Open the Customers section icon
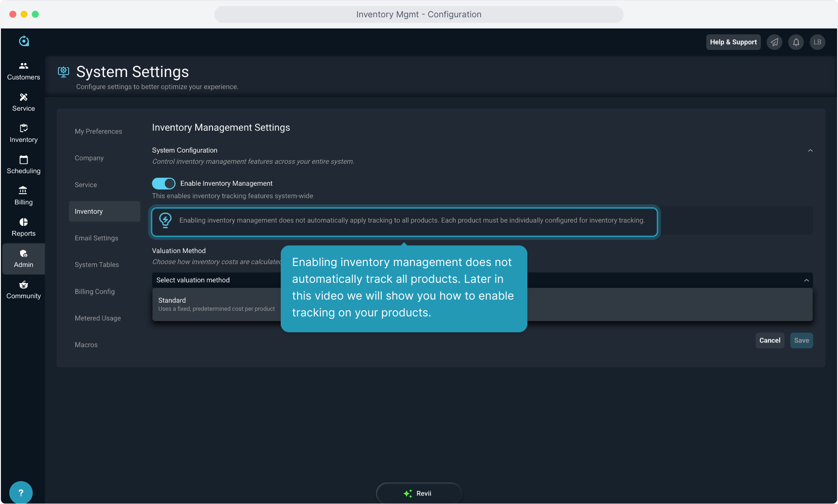838x504 pixels. 23,66
